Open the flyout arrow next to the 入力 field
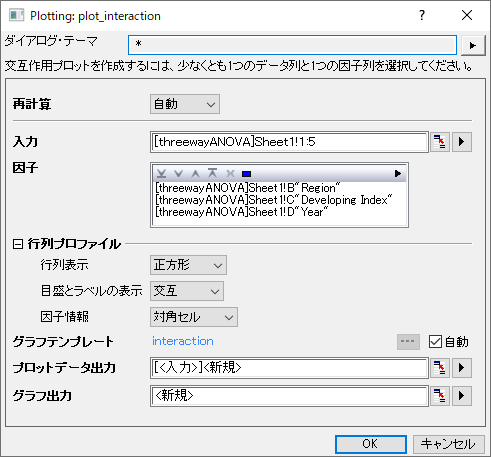491x457 pixels. (462, 142)
